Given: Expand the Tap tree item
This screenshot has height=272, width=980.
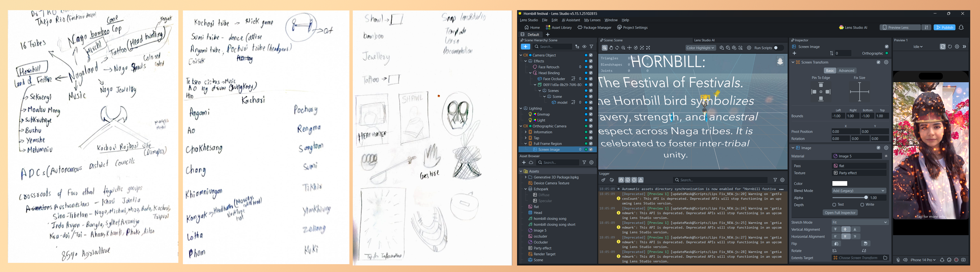Looking at the screenshot, I should pyautogui.click(x=526, y=138).
